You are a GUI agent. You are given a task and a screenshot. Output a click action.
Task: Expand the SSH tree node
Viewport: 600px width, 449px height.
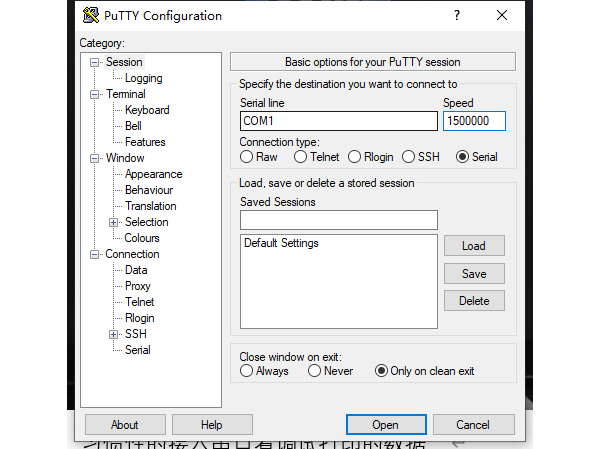pyautogui.click(x=114, y=334)
